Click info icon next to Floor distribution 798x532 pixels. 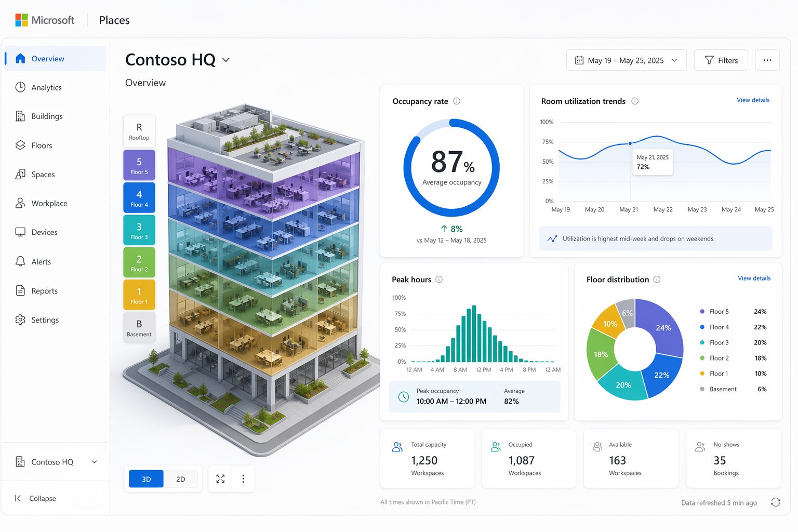[657, 280]
